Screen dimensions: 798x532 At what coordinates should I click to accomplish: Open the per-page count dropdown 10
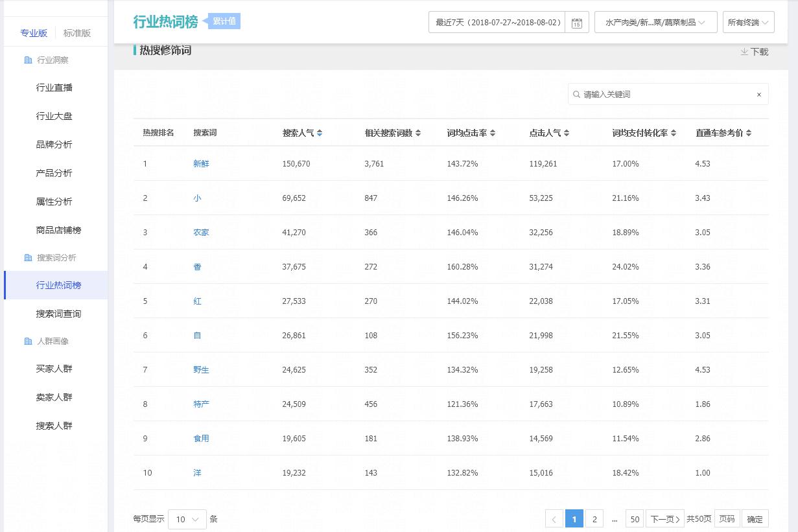(187, 519)
